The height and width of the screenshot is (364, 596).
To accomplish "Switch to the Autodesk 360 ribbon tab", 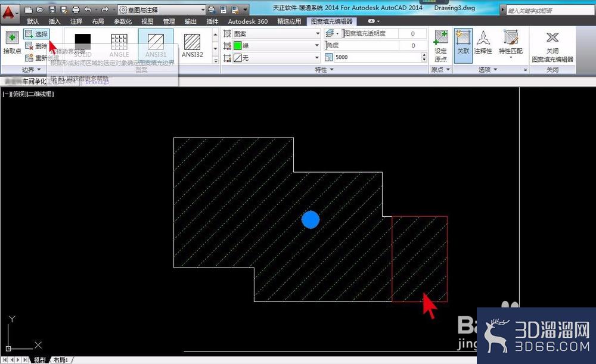I will coord(248,21).
